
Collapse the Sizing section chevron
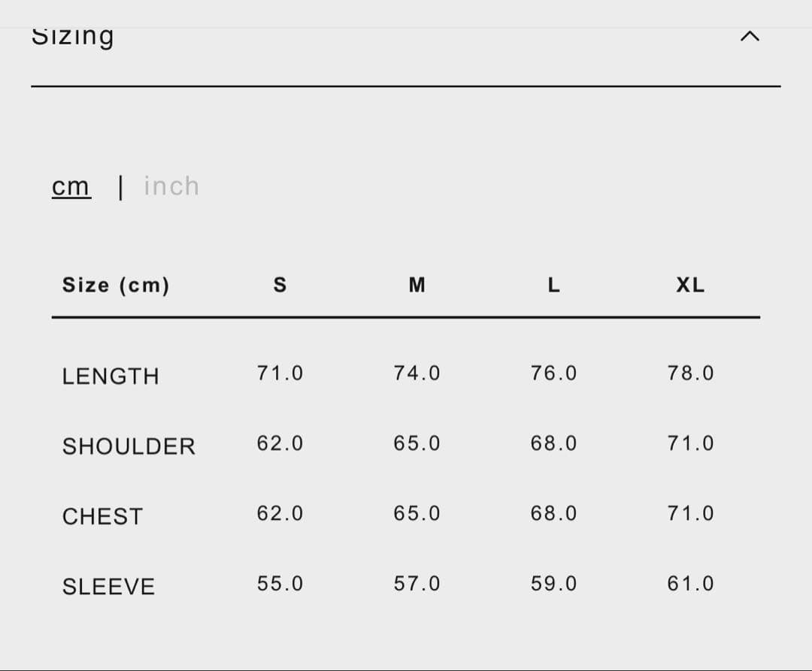[x=750, y=37]
